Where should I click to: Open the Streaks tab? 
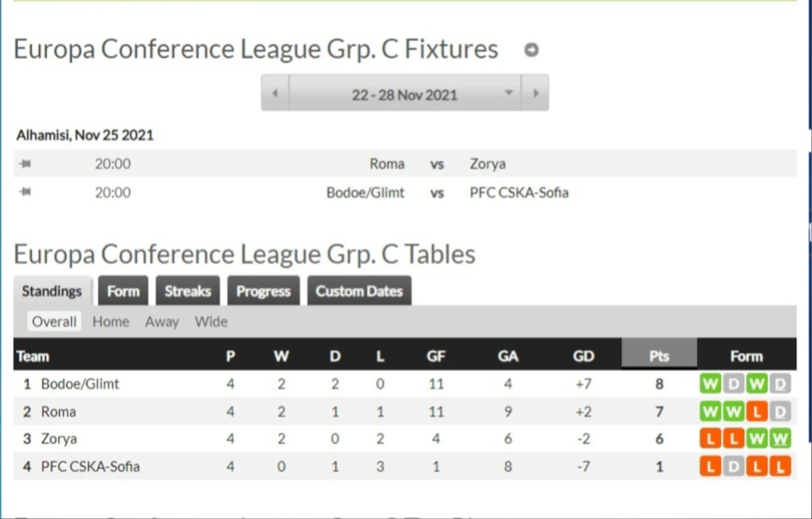click(187, 291)
